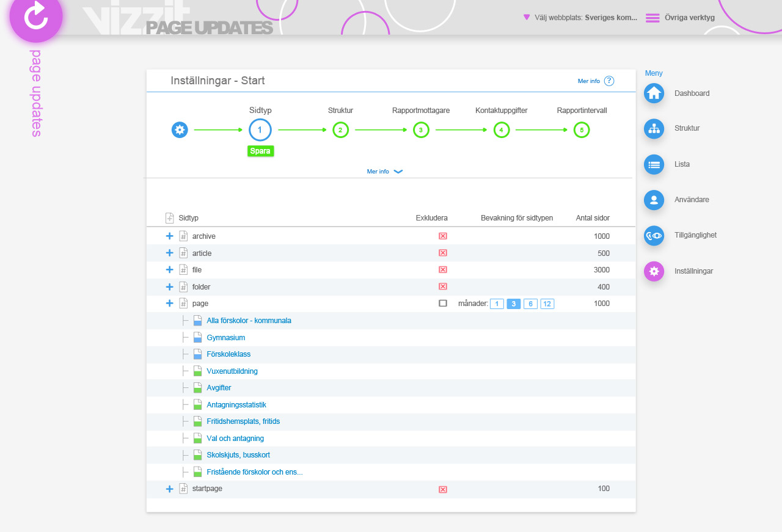Go to step 2 Struktur
Image resolution: width=782 pixels, height=532 pixels.
pyautogui.click(x=340, y=129)
